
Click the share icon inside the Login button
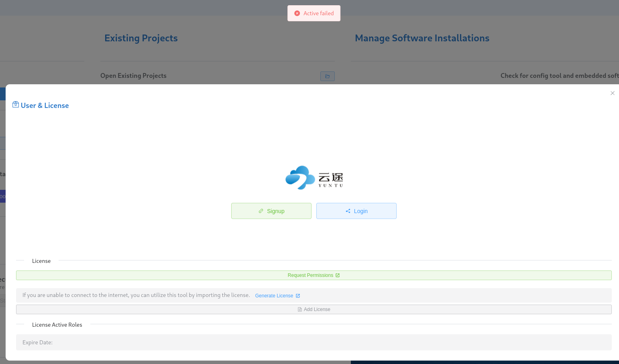pos(348,211)
